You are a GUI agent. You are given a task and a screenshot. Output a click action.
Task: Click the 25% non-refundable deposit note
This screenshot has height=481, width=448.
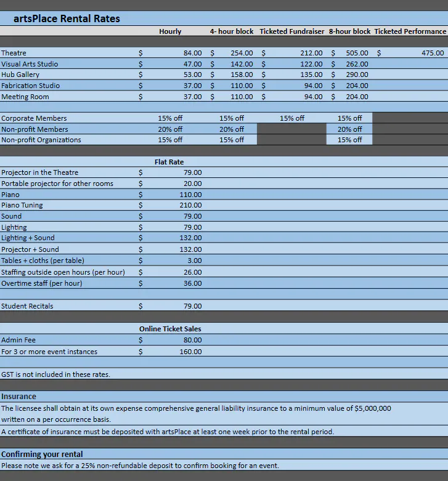click(x=140, y=466)
